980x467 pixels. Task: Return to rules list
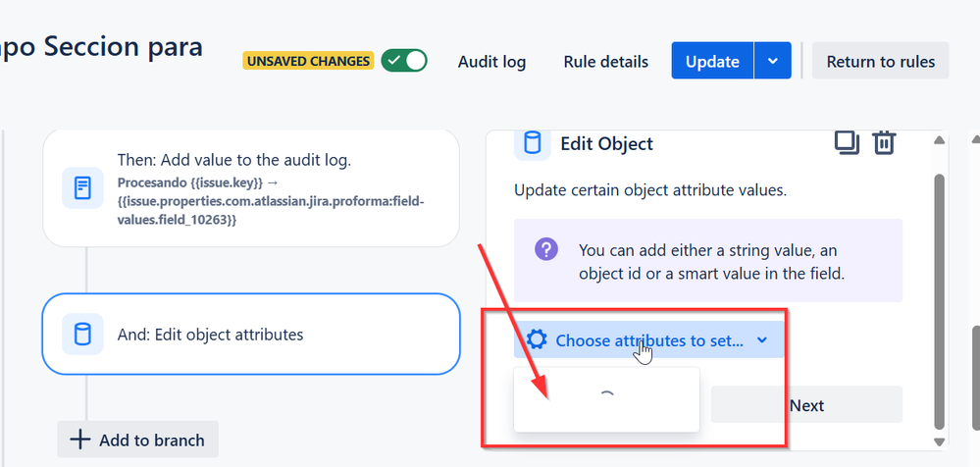click(x=881, y=61)
